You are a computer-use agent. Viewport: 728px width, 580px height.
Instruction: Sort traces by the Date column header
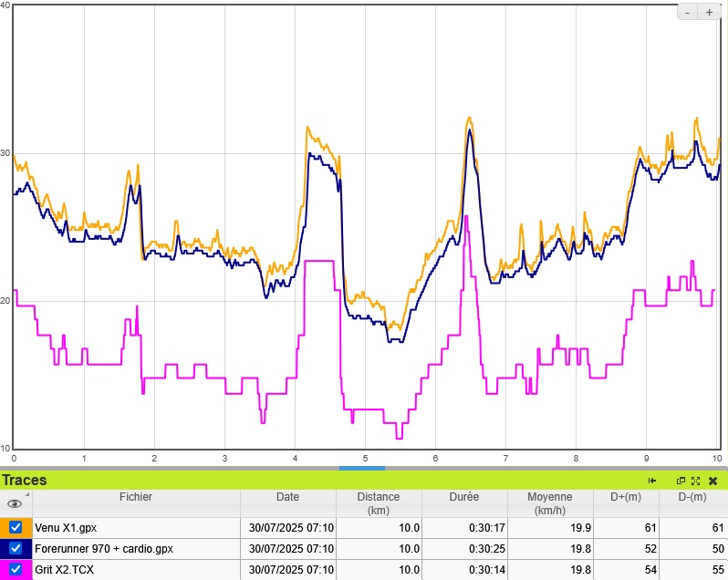(287, 497)
